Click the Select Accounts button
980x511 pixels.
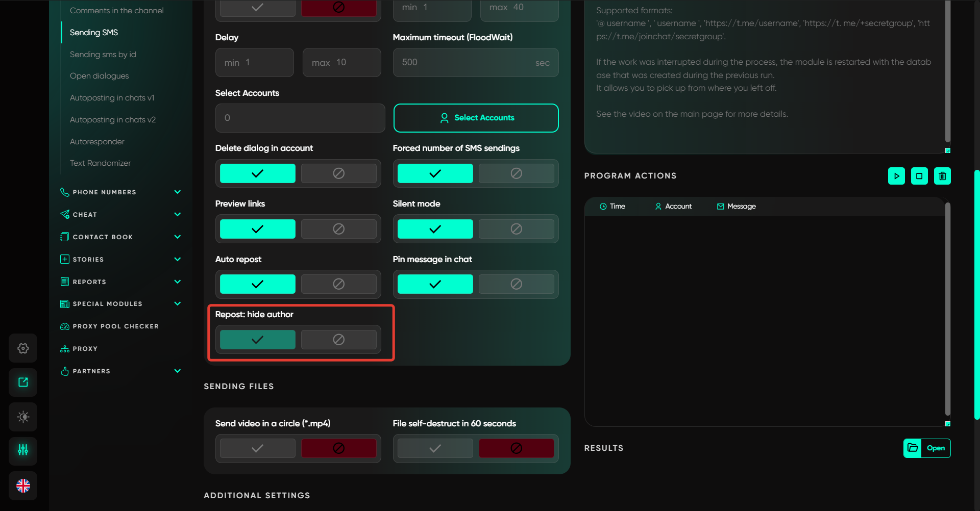pos(476,118)
